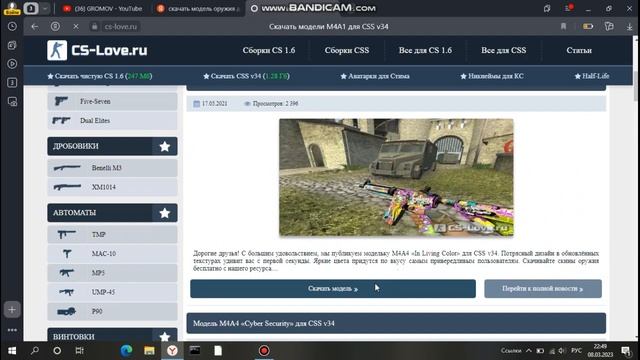
Task: Open 'Аватарки для Стима' link
Action: click(375, 76)
